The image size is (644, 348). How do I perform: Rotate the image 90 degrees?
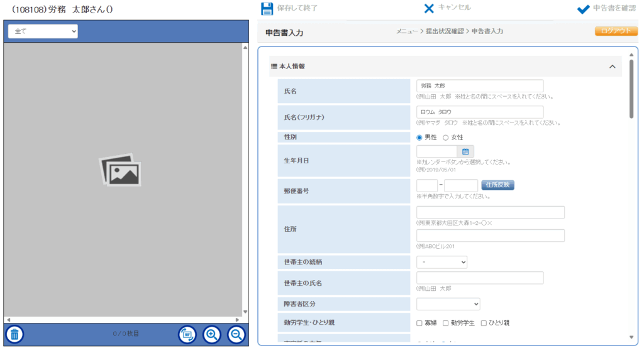coord(187,334)
